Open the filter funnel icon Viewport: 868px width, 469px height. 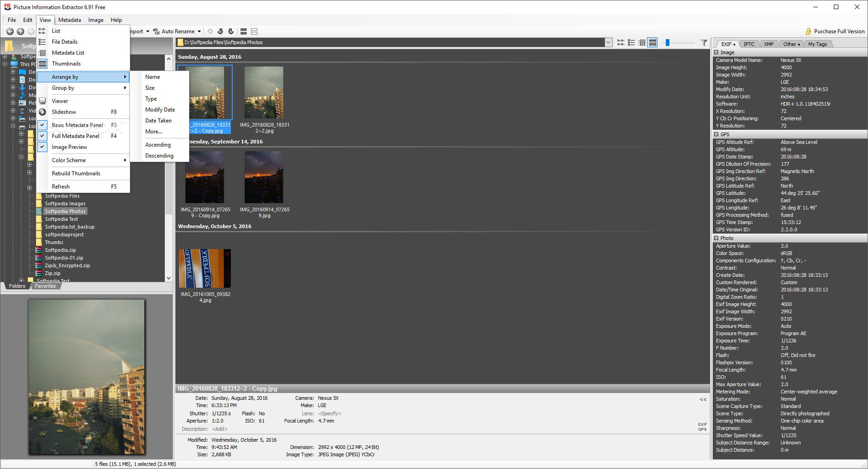pos(704,42)
